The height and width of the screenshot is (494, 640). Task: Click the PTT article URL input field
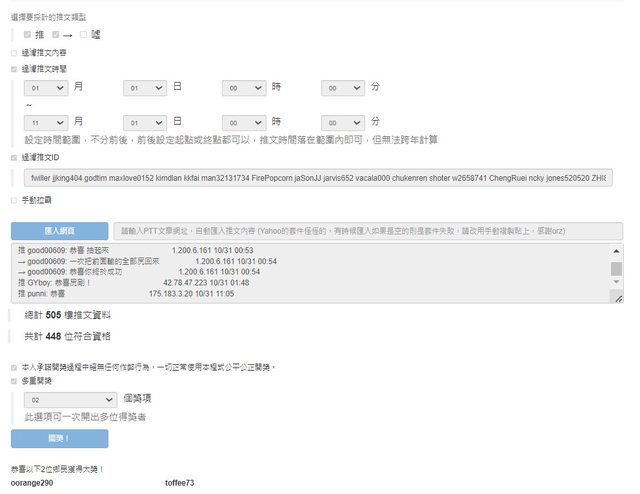point(366,230)
